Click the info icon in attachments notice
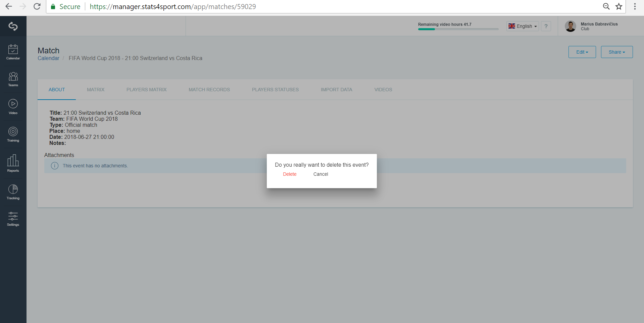 coord(55,166)
